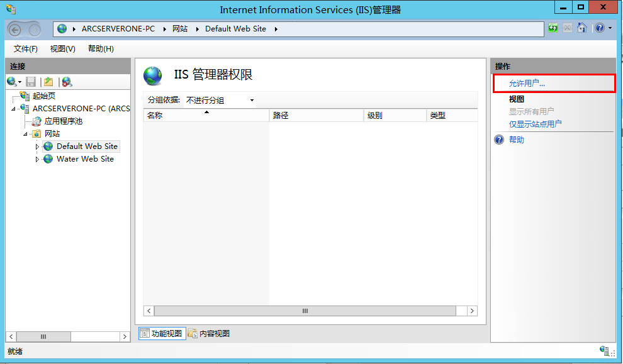
Task: Click the Back navigation arrow
Action: point(14,30)
